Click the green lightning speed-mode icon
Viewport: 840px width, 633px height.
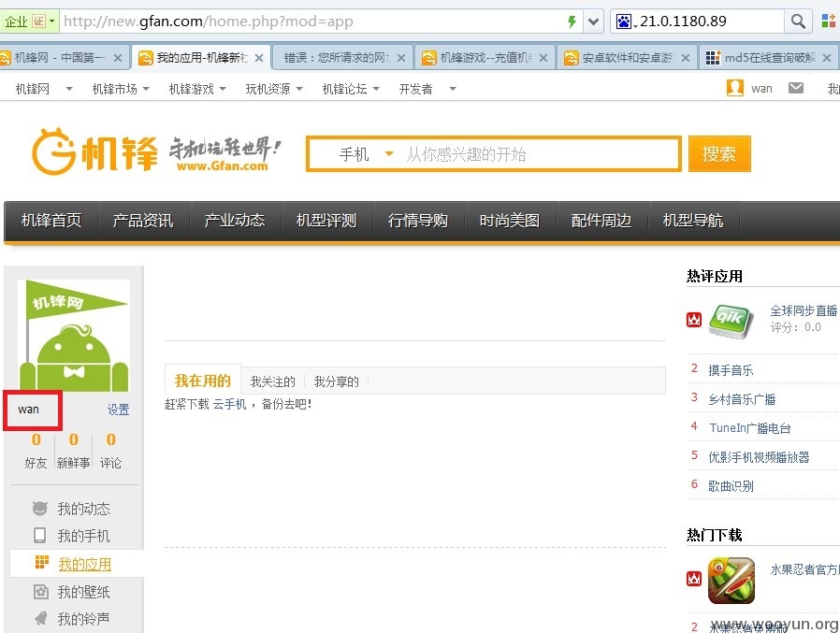coord(572,22)
